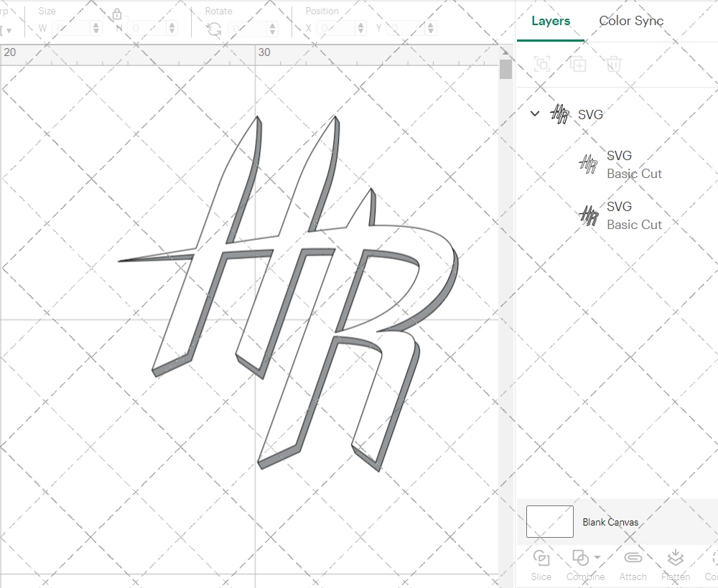
Task: Click the Height stepper arrows
Action: [x=172, y=29]
